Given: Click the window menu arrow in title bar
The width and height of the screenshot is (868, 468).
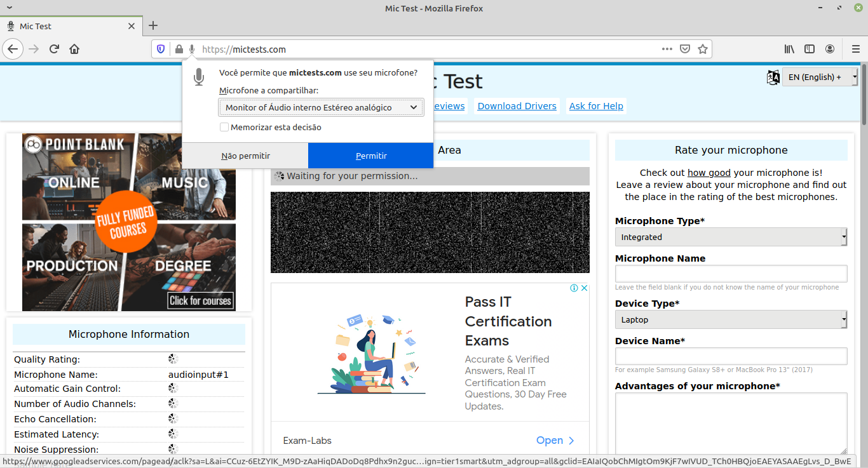Looking at the screenshot, I should click(x=8, y=8).
